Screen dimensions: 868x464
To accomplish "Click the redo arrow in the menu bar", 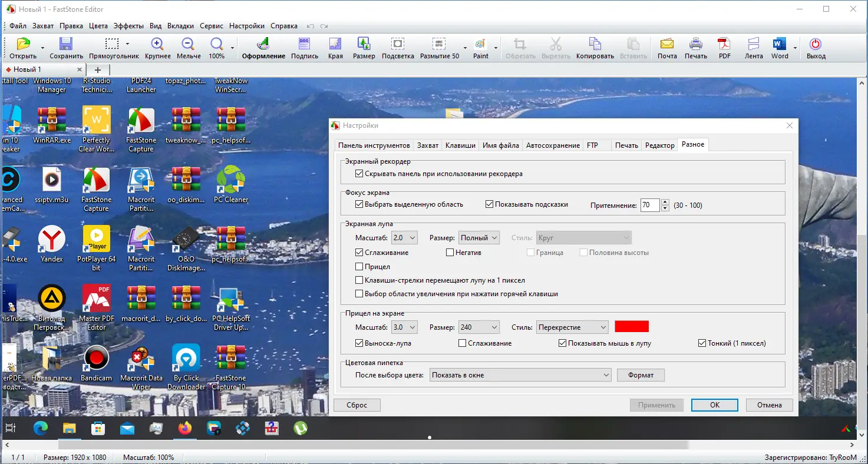I will tap(324, 26).
